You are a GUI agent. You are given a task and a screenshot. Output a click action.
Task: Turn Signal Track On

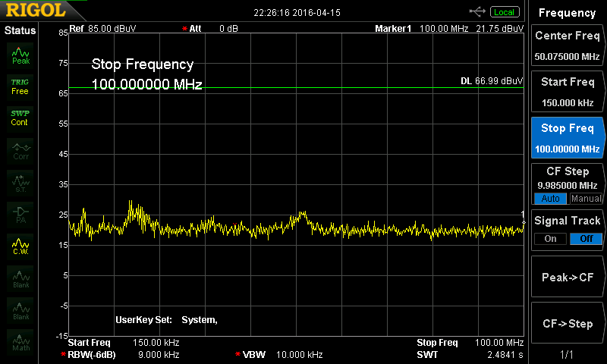(550, 238)
